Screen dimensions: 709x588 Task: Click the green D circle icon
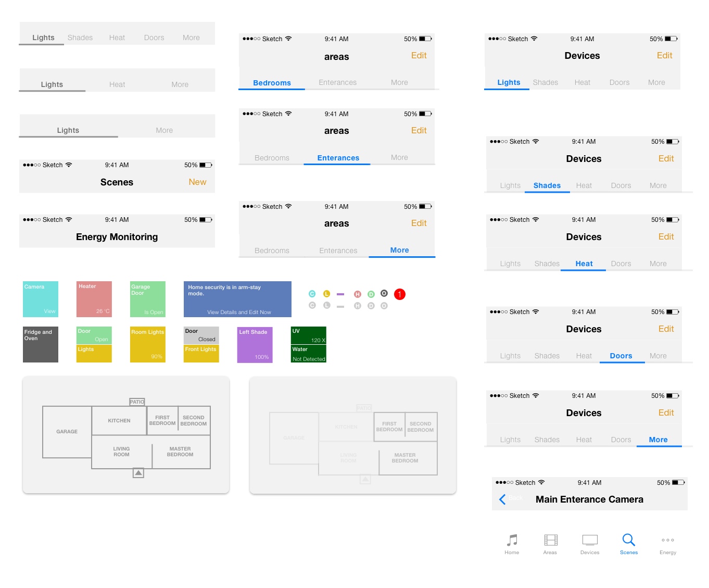coord(371,294)
